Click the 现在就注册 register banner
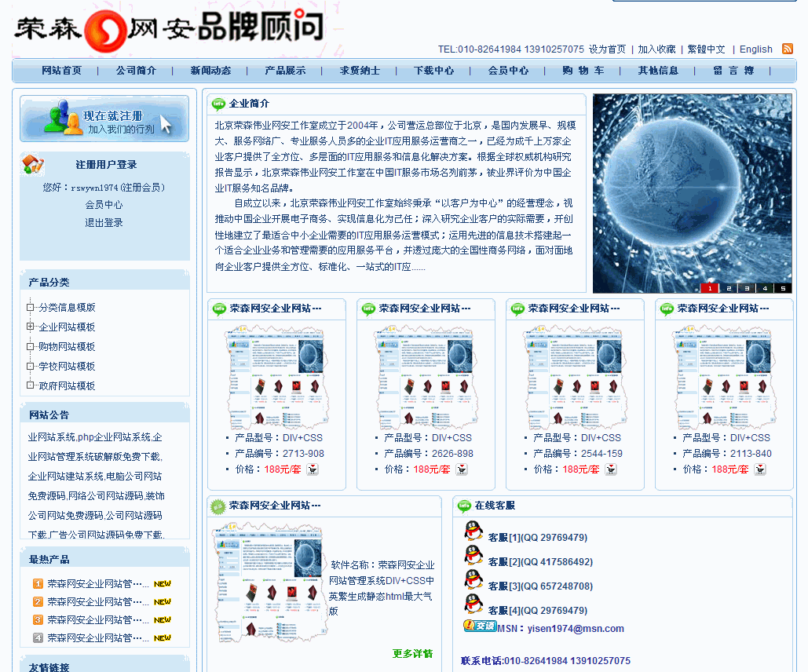808x672 pixels. 104,119
